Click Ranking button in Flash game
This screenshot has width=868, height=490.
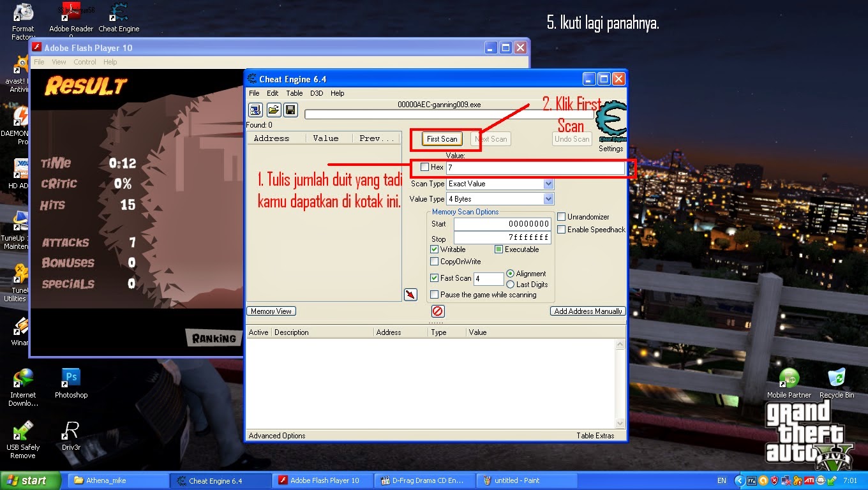pyautogui.click(x=214, y=338)
